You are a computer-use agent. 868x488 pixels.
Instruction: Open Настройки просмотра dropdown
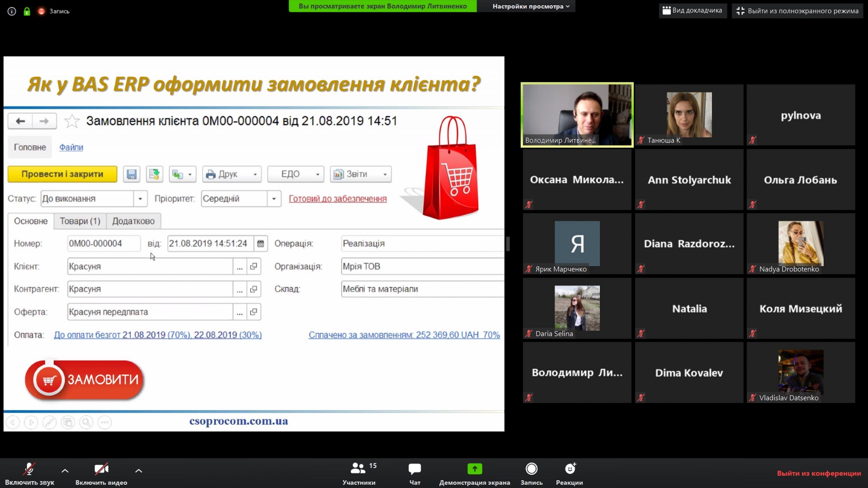tap(530, 6)
